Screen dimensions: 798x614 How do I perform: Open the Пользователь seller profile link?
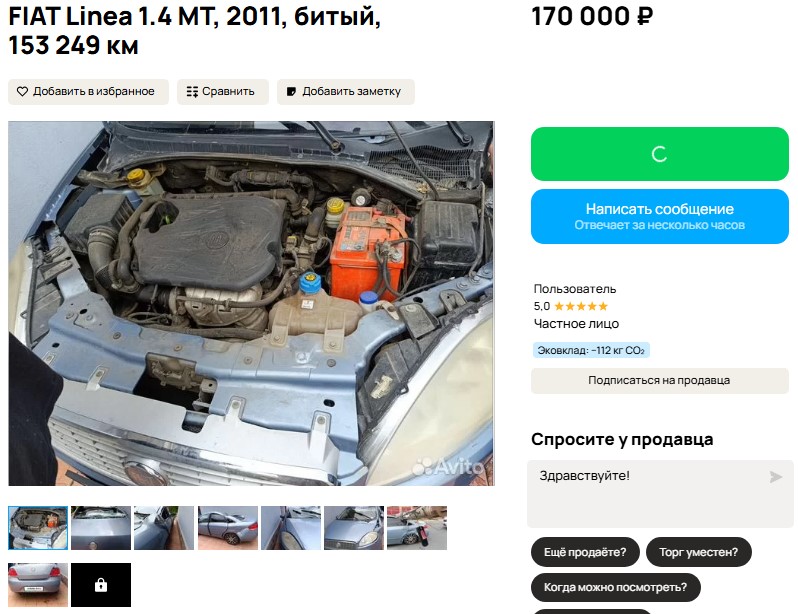[x=575, y=289]
